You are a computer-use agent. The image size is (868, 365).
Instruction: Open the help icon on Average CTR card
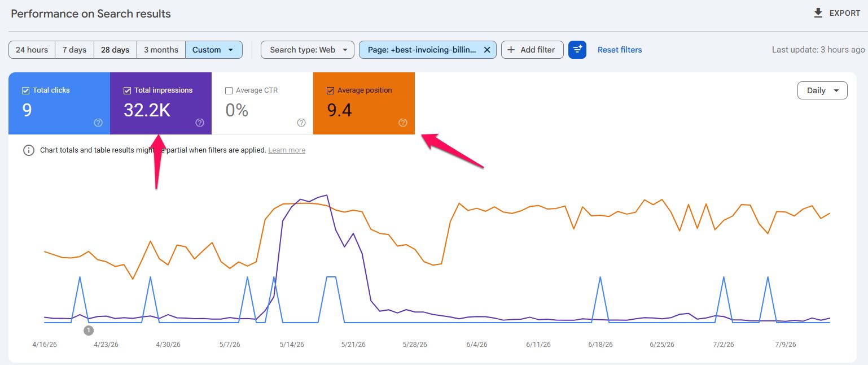click(301, 123)
